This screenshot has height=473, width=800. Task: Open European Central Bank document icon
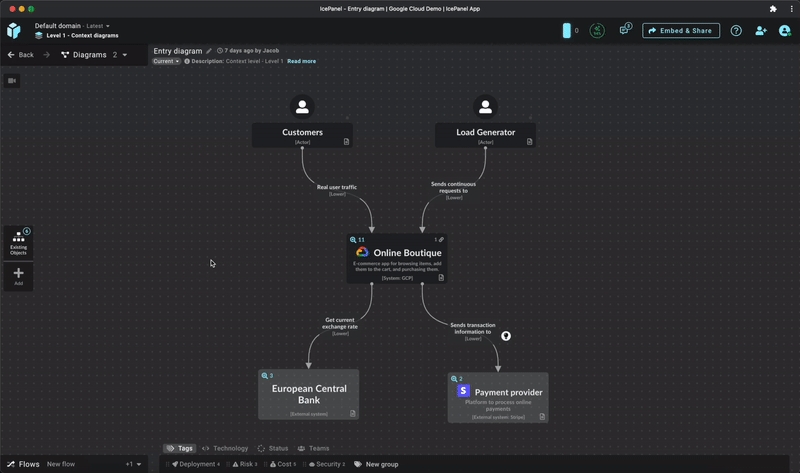coord(353,413)
